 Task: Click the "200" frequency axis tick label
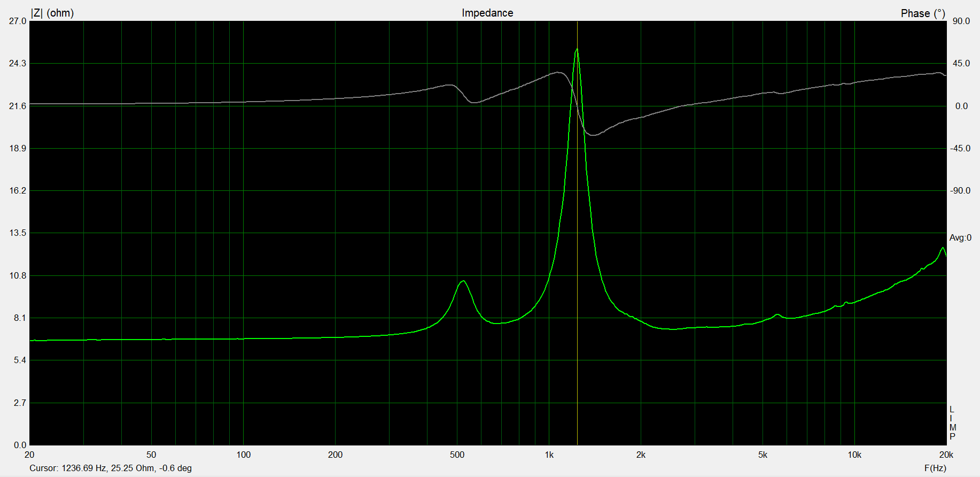(335, 455)
